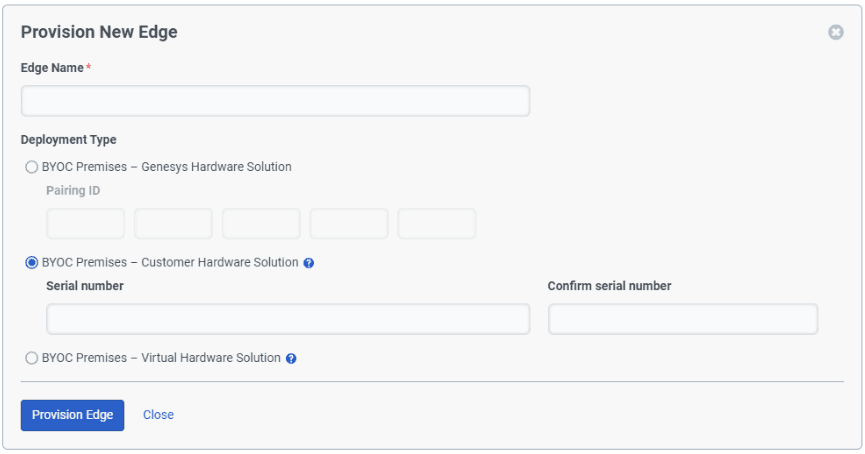Open help for Customer Hardware Solution
The height and width of the screenshot is (454, 865).
pyautogui.click(x=309, y=263)
